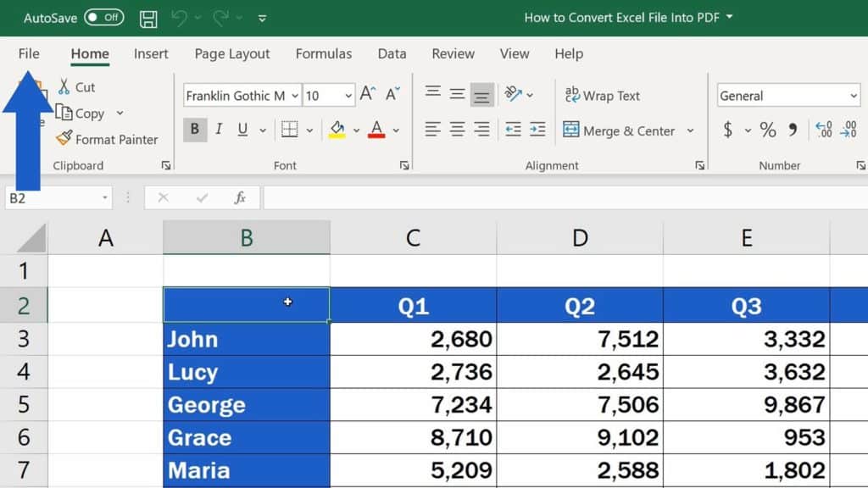Click the Increase Decimal icon
The height and width of the screenshot is (488, 868).
pyautogui.click(x=822, y=130)
